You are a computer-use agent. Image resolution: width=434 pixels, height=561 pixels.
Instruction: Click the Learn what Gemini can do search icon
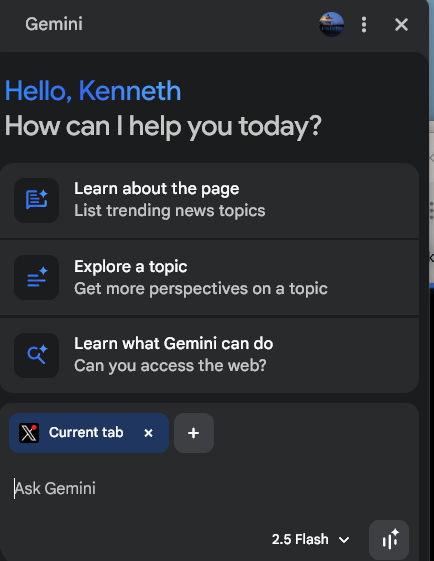pos(36,355)
